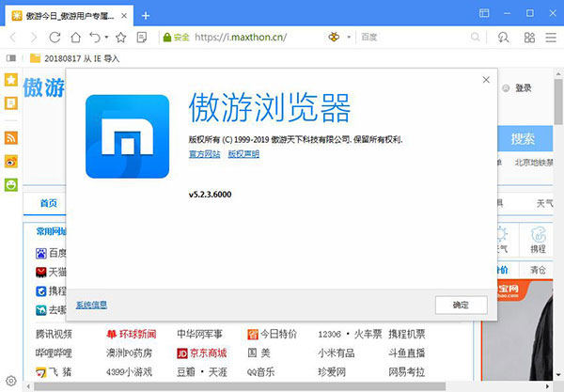Open the Favorites star in the left sidebar

(10, 80)
